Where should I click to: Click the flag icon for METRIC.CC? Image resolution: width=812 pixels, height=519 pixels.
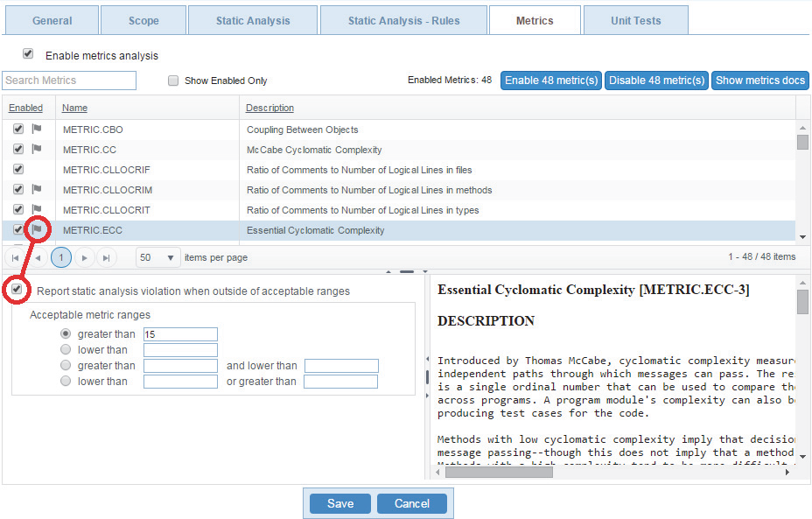[x=36, y=149]
